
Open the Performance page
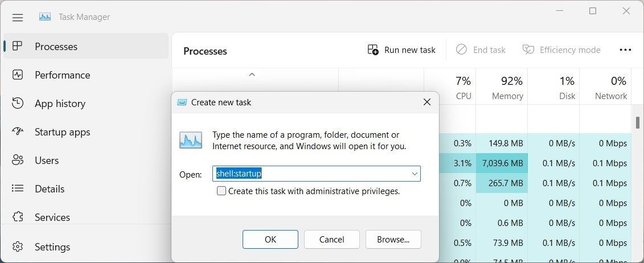(86, 75)
